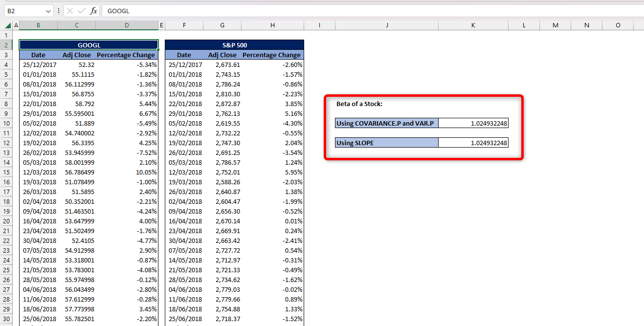Open the Name Box dropdown arrow
Screen dimensions: 644x326
pyautogui.click(x=48, y=11)
